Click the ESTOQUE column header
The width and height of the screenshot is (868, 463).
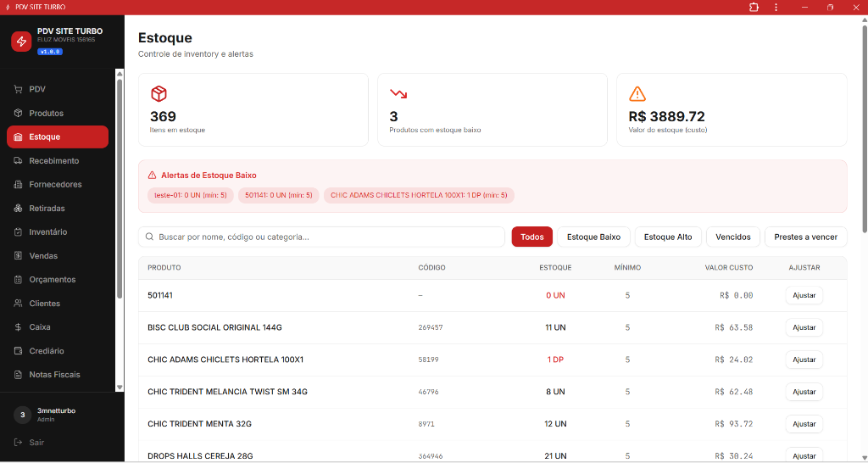pos(555,267)
